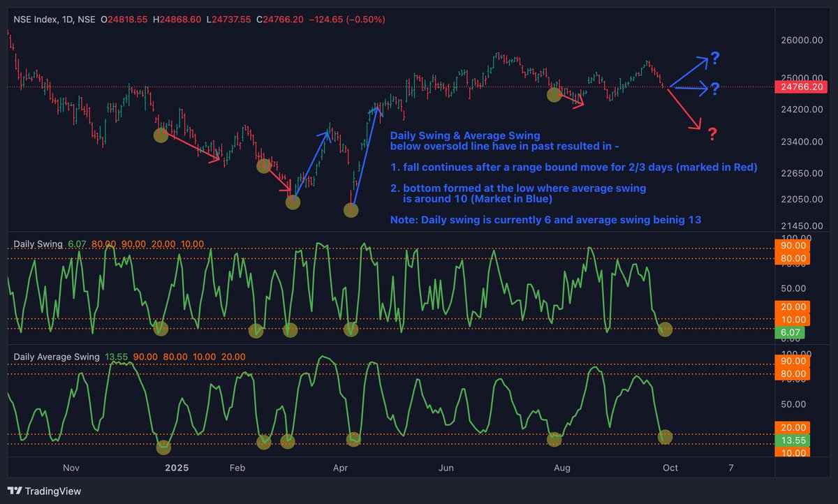Click the 50.00 label on the Daily Average Swing axis
Image resolution: width=838 pixels, height=504 pixels.
point(793,403)
